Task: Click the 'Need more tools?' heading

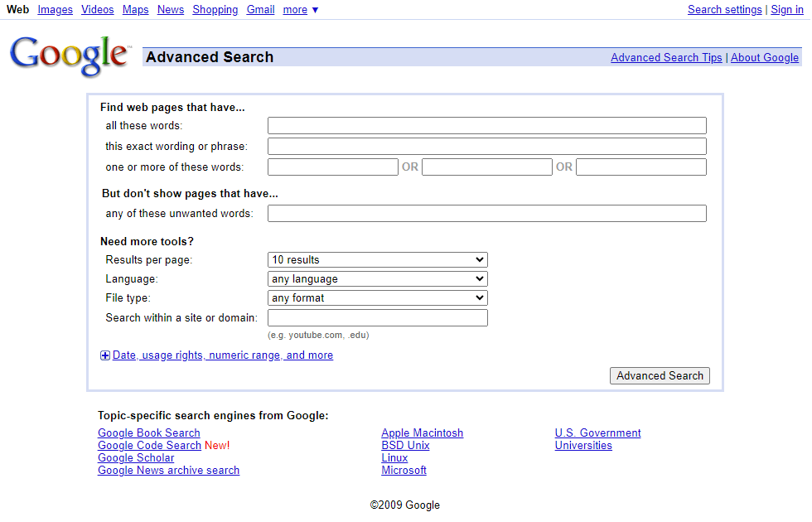Action: pos(147,241)
